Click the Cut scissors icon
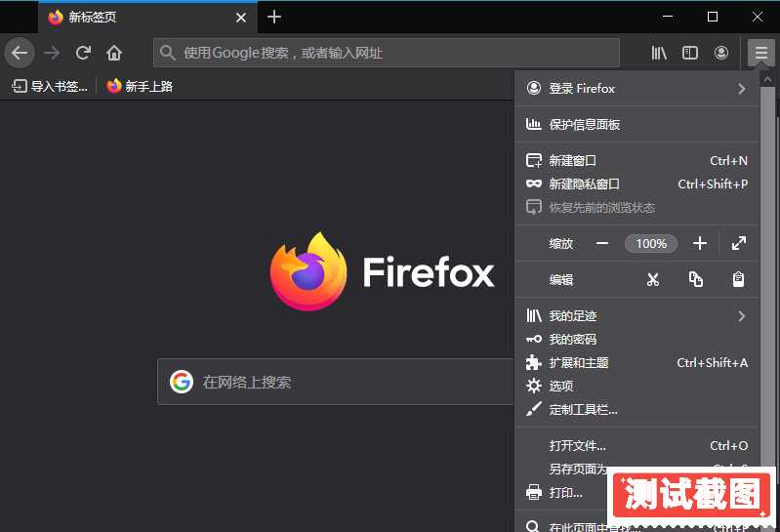 pyautogui.click(x=653, y=280)
